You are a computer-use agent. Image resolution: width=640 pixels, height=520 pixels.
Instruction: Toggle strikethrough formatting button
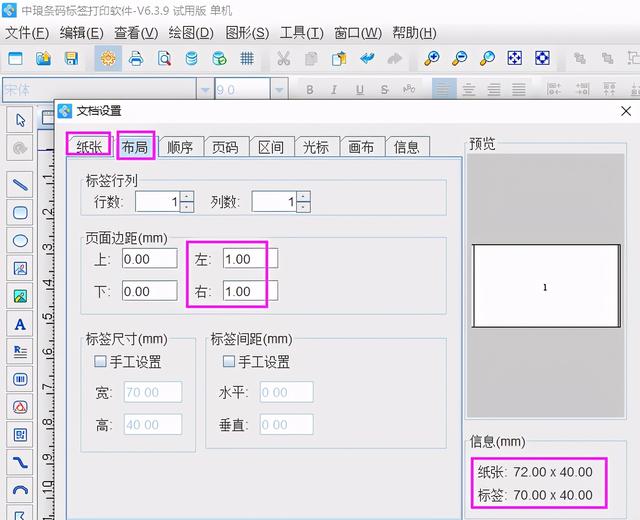384,89
